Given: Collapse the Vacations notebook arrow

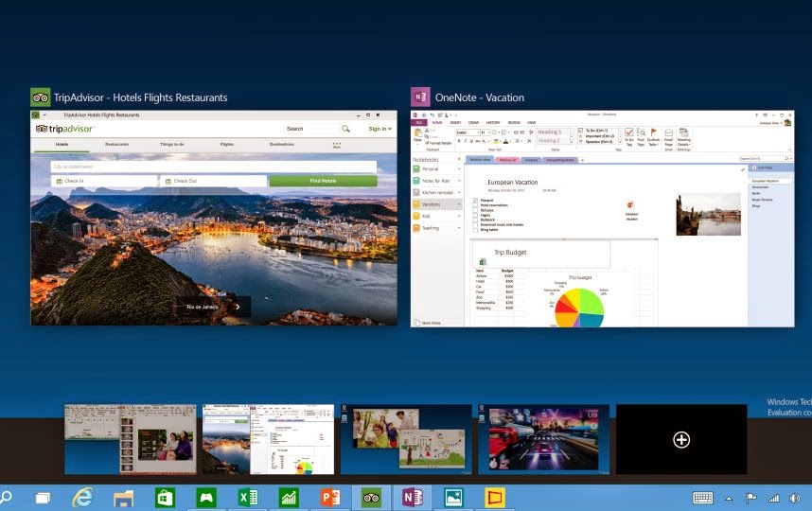Looking at the screenshot, I should 459,204.
